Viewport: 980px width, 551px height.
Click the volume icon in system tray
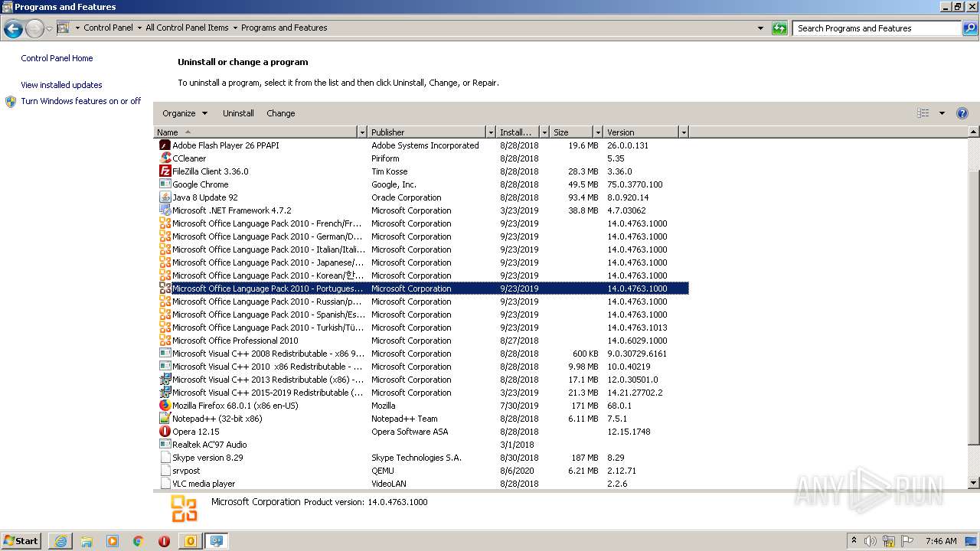coord(871,541)
